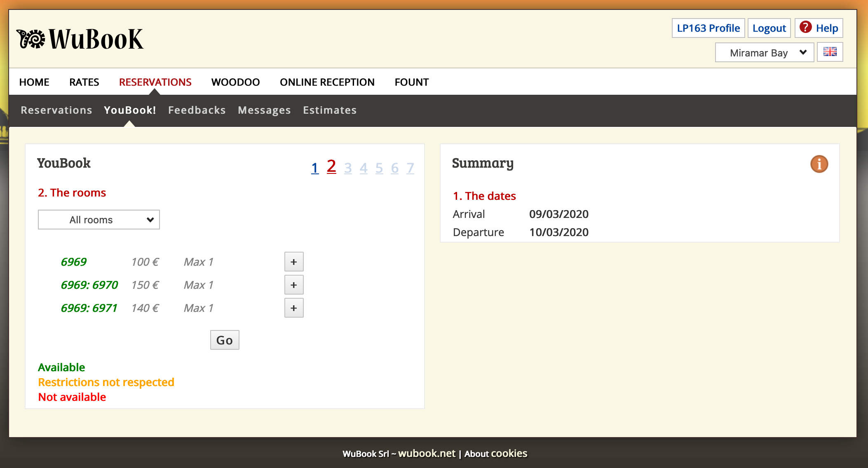The image size is (868, 468).
Task: Open the Miramar Bay property dropdown
Action: [765, 52]
